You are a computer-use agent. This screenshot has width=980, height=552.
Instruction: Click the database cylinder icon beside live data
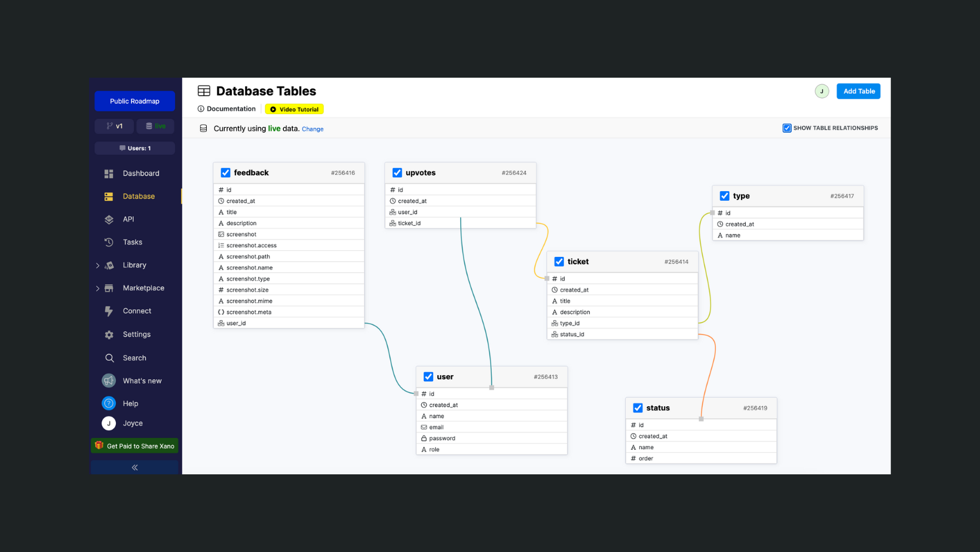pyautogui.click(x=203, y=128)
